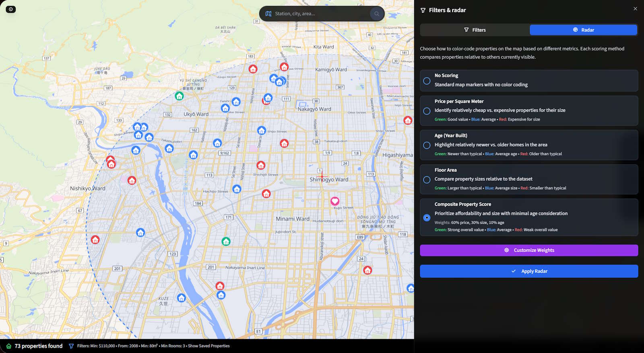The image size is (644, 353).
Task: Select Price per Square Meter scoring
Action: click(x=427, y=111)
